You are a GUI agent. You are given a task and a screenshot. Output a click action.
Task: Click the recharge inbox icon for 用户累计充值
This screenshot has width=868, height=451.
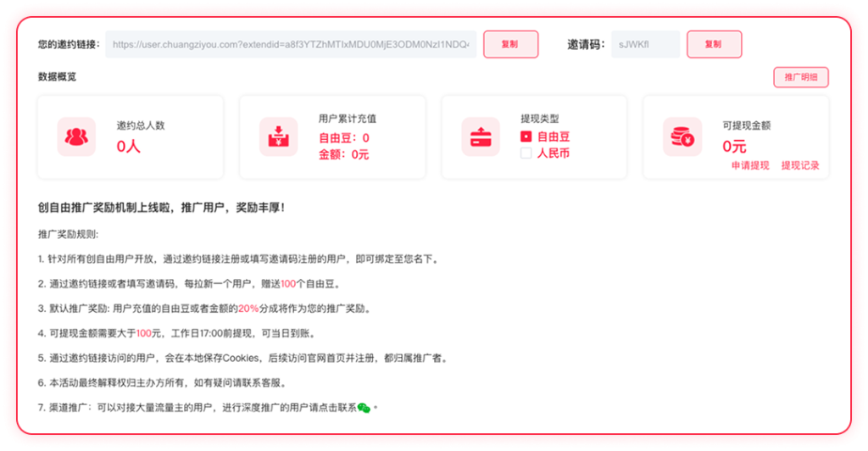tap(278, 136)
